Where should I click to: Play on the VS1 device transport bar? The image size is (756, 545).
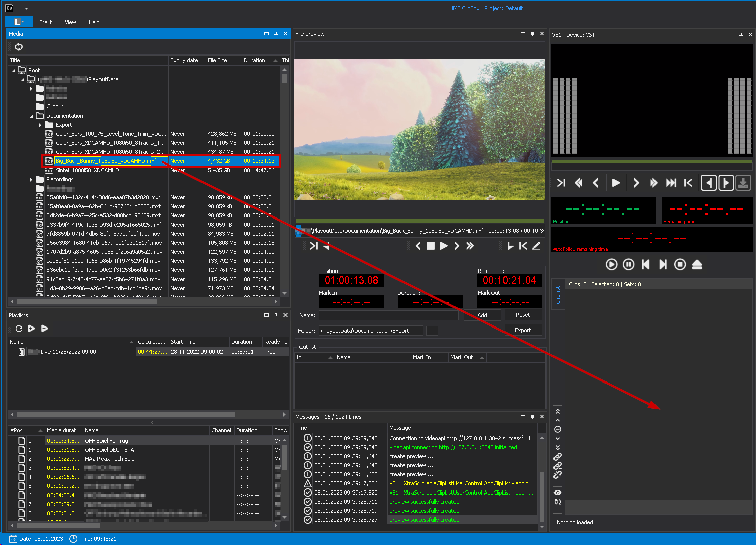(x=616, y=183)
